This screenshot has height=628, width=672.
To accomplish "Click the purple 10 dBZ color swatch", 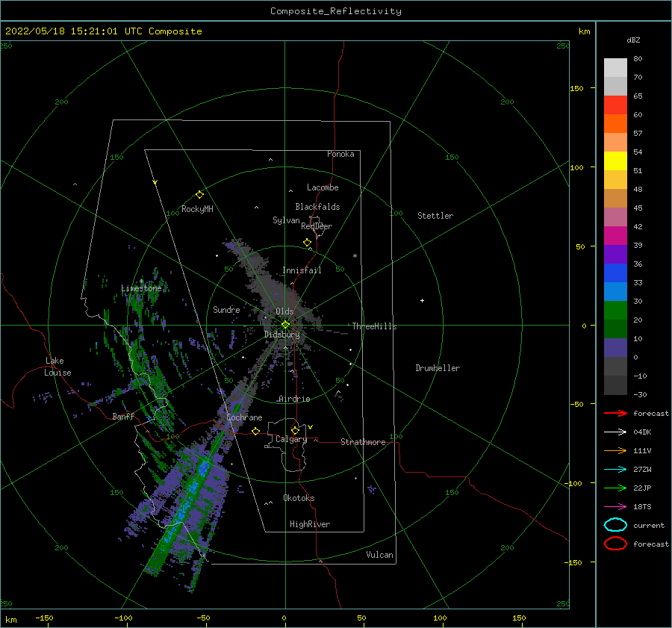I will coord(615,347).
